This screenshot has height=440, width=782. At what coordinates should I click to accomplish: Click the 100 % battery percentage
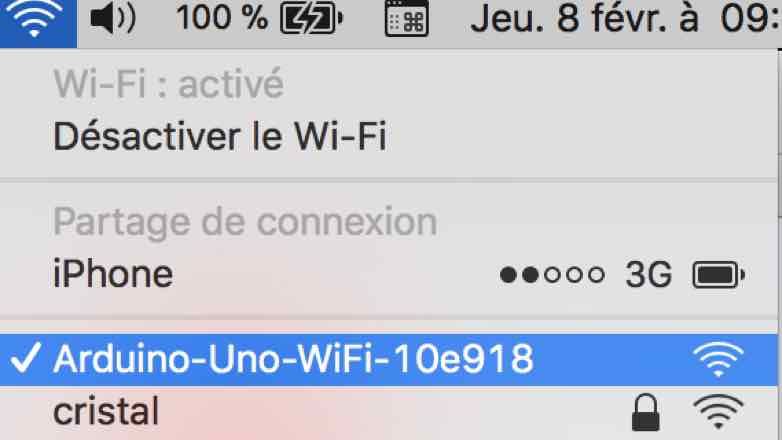222,18
